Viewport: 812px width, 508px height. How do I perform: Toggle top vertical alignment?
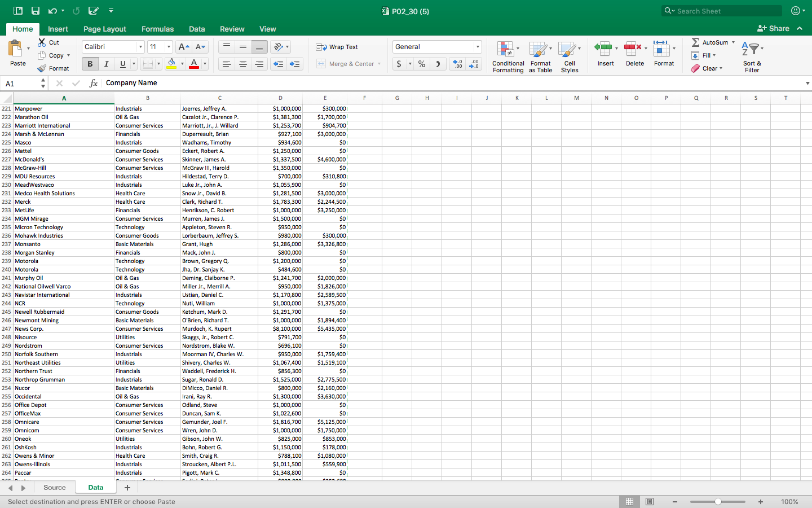227,47
